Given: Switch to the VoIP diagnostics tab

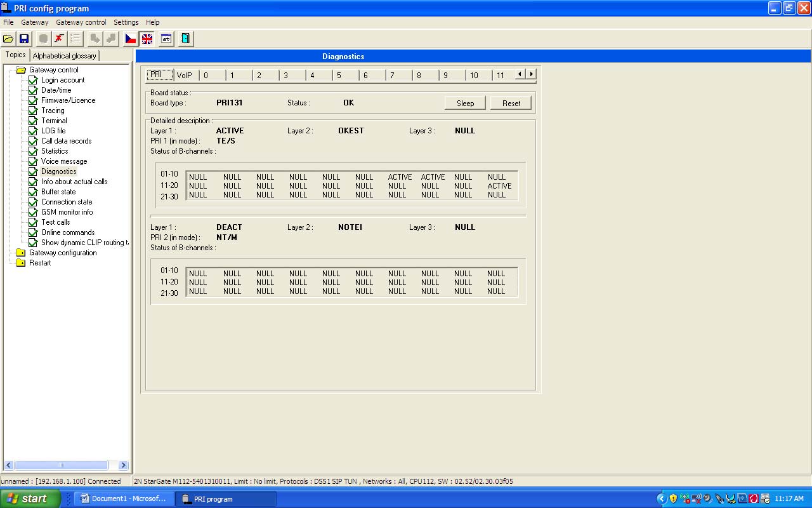Looking at the screenshot, I should point(185,76).
